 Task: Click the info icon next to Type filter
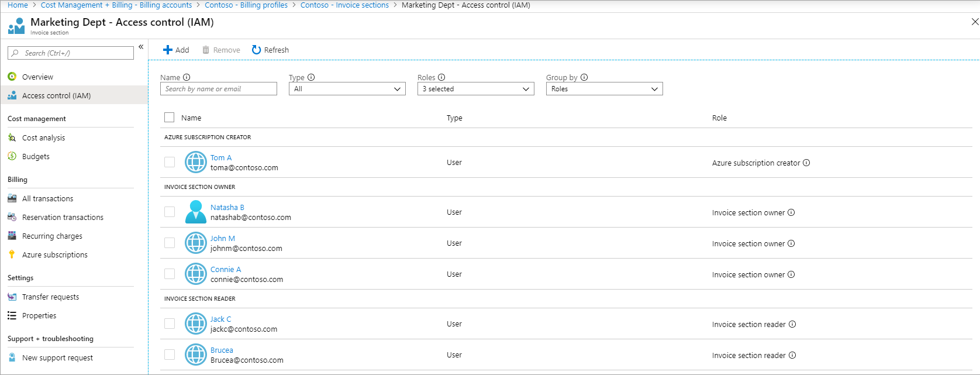[311, 77]
